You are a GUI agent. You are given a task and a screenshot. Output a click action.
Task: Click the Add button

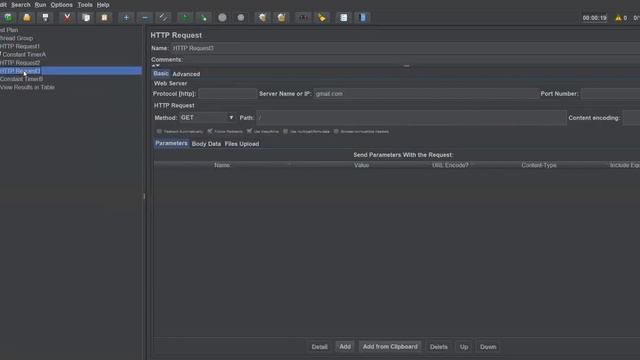pyautogui.click(x=345, y=347)
